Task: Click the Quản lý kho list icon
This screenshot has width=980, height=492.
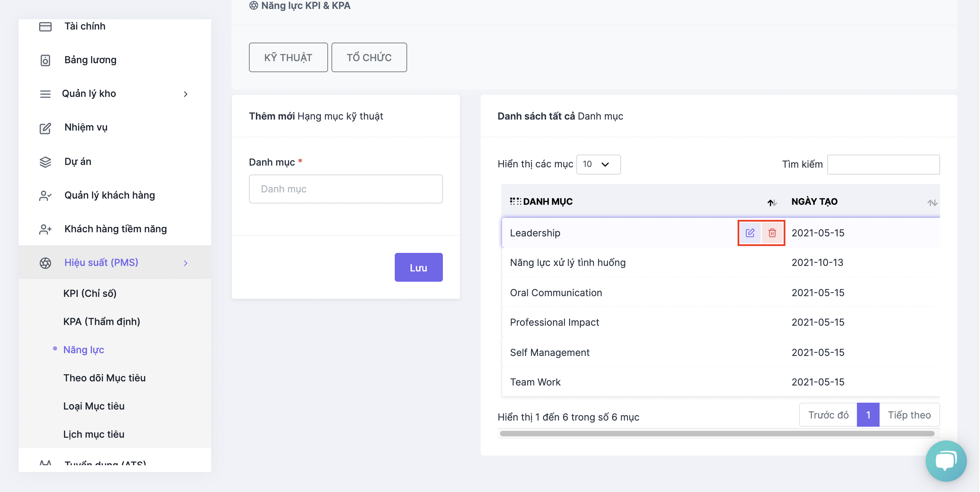Action: pos(45,94)
